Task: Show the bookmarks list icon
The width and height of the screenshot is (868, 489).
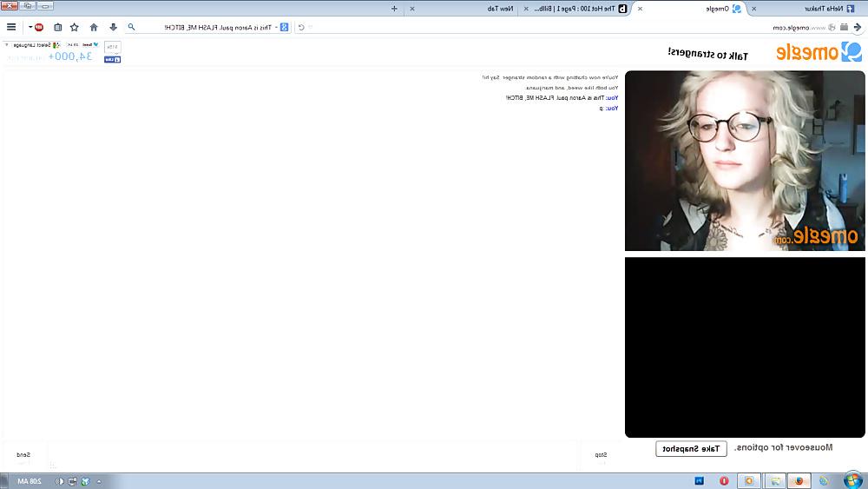Action: [57, 27]
